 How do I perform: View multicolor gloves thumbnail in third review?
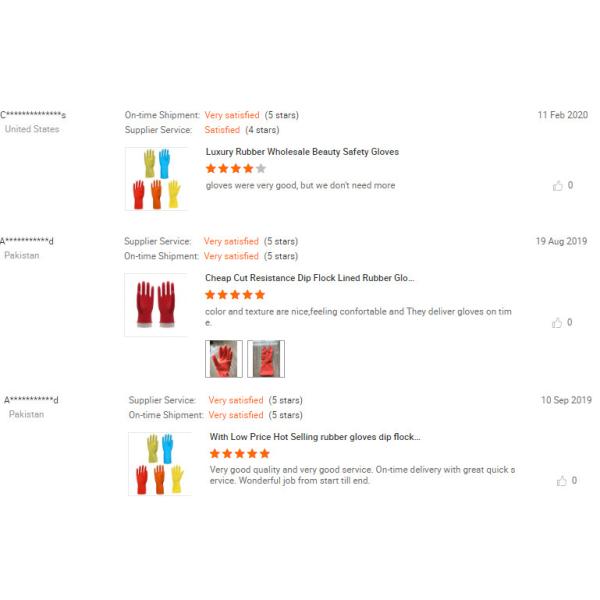pyautogui.click(x=160, y=464)
